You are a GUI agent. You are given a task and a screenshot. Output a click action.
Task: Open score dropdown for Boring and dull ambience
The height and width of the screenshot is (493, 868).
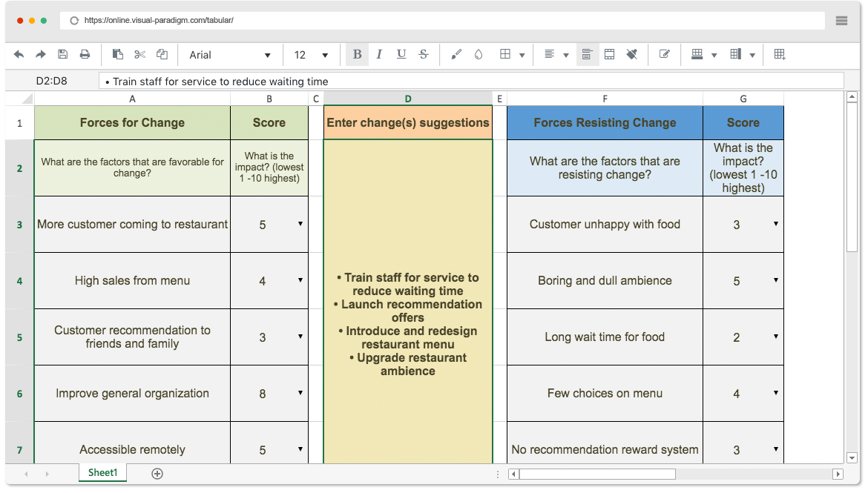(x=776, y=280)
